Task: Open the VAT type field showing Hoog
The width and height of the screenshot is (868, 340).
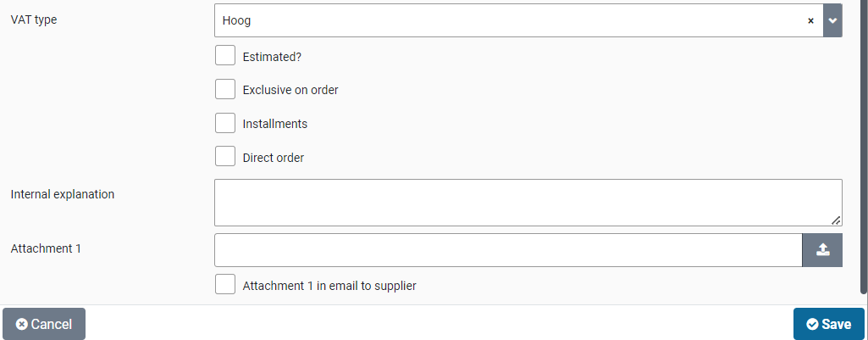Action: [508, 21]
